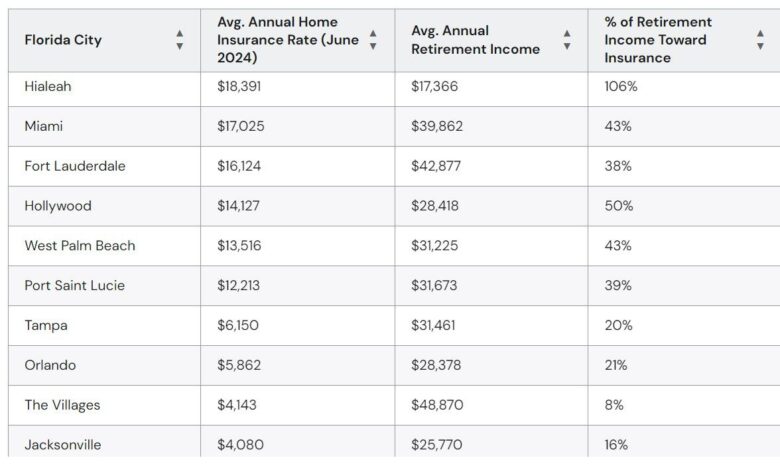Select The Villages city cell
Viewport: 780px width, 466px height.
click(62, 405)
